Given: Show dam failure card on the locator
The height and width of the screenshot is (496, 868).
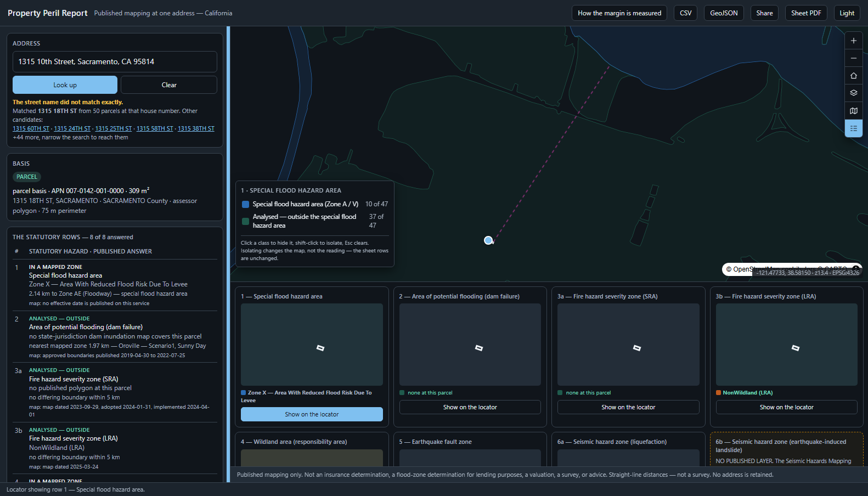Looking at the screenshot, I should pos(470,407).
